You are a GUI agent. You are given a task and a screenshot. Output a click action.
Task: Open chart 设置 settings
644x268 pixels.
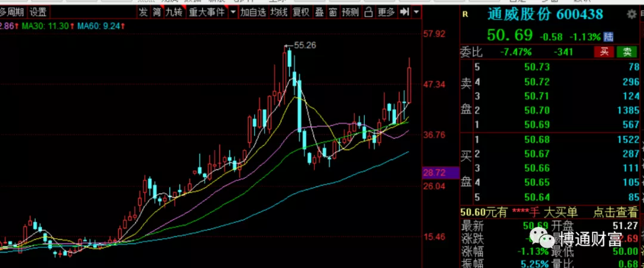(38, 13)
